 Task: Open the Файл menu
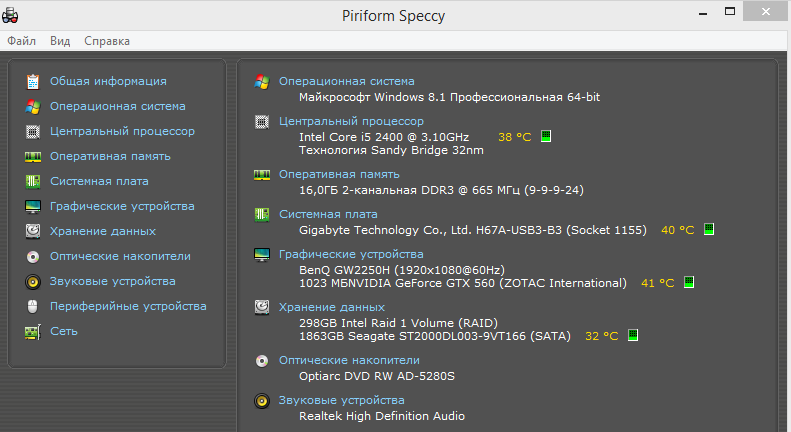21,41
